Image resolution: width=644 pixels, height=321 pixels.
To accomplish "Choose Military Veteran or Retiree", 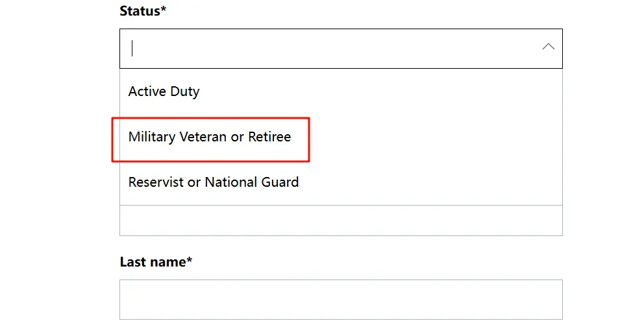I will (x=210, y=137).
